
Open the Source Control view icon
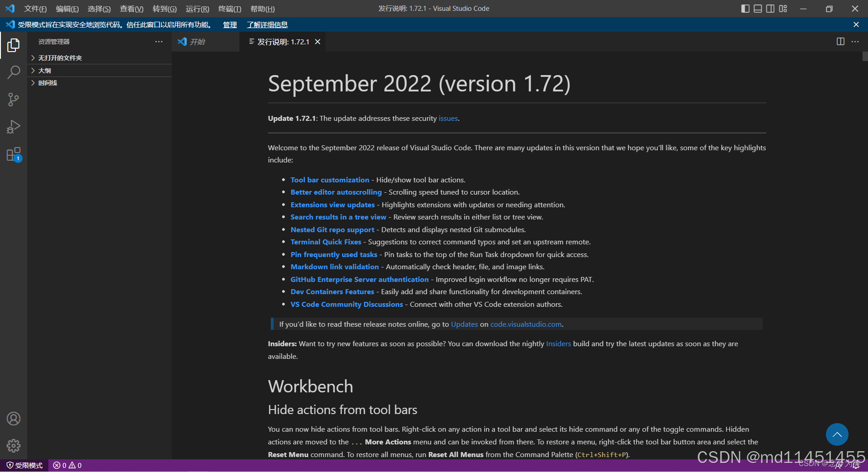14,100
